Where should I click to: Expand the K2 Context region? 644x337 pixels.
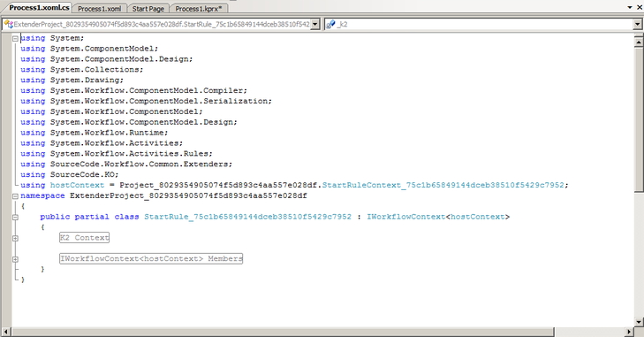[x=15, y=238]
